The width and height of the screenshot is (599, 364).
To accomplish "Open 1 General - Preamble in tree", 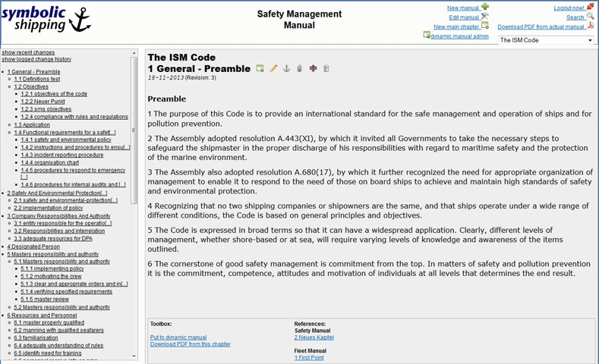I will point(33,72).
